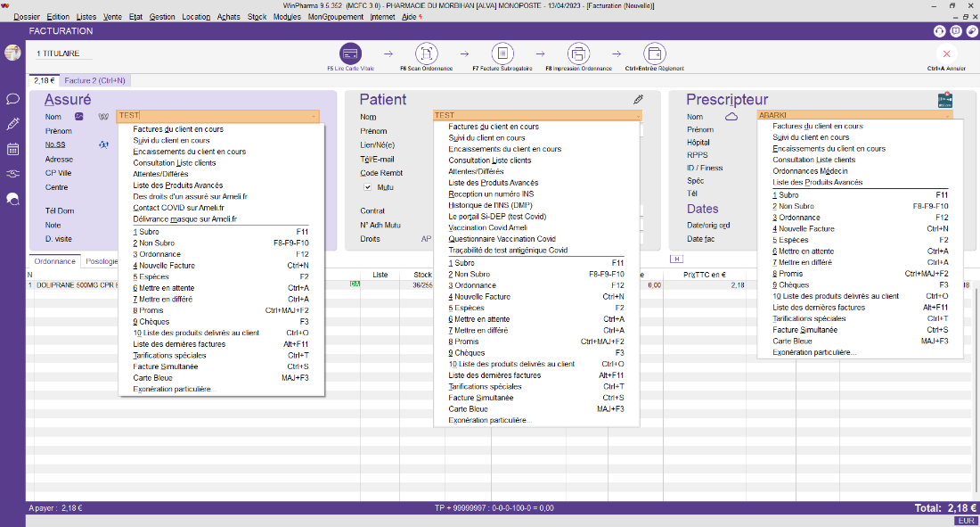Expand the Prescripteur Nom dropdown arrow
The width and height of the screenshot is (980, 527).
point(947,116)
